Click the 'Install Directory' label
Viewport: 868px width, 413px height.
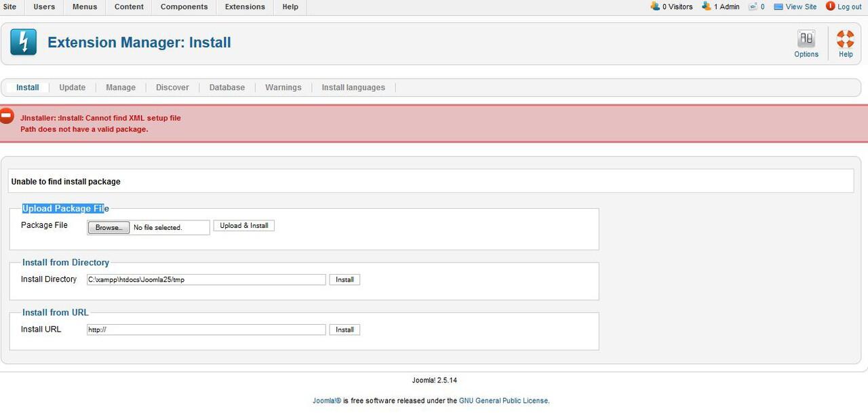[x=49, y=279]
